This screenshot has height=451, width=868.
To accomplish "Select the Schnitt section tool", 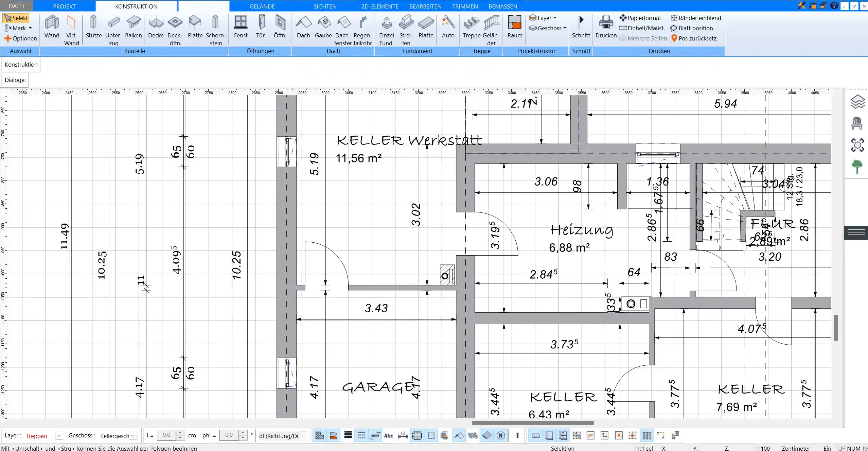I will pyautogui.click(x=581, y=27).
